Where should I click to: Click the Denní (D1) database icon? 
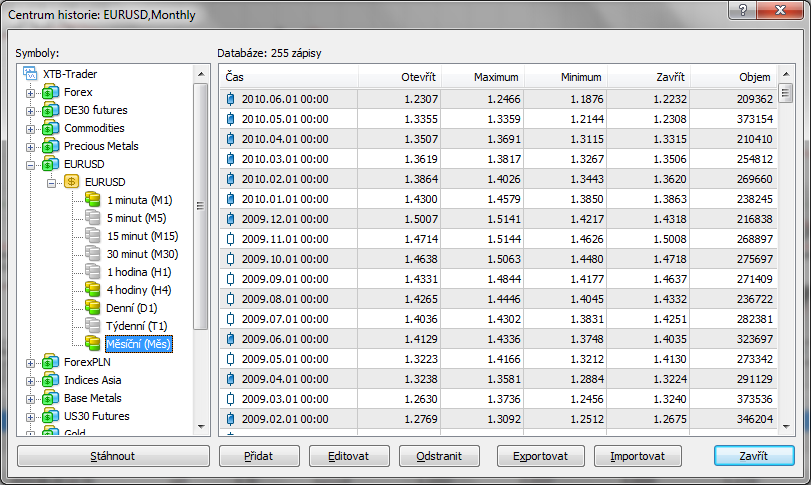[x=93, y=308]
